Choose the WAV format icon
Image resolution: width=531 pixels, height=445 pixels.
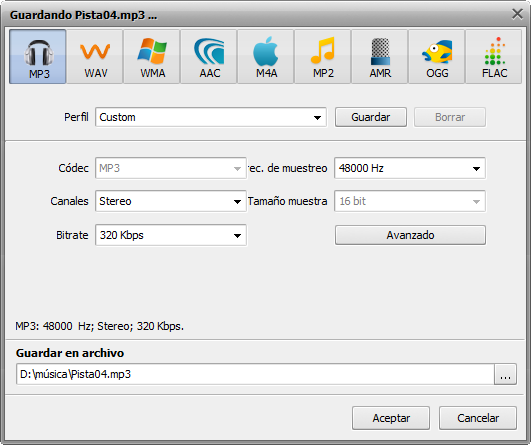95,57
